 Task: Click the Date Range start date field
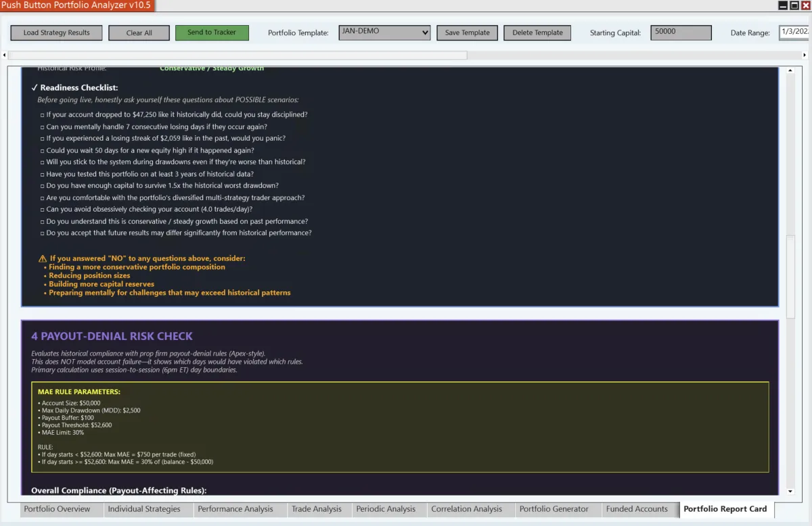[794, 32]
